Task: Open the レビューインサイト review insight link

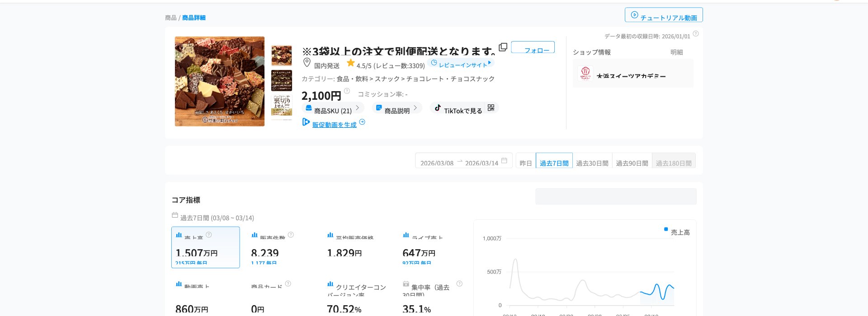Action: point(461,64)
